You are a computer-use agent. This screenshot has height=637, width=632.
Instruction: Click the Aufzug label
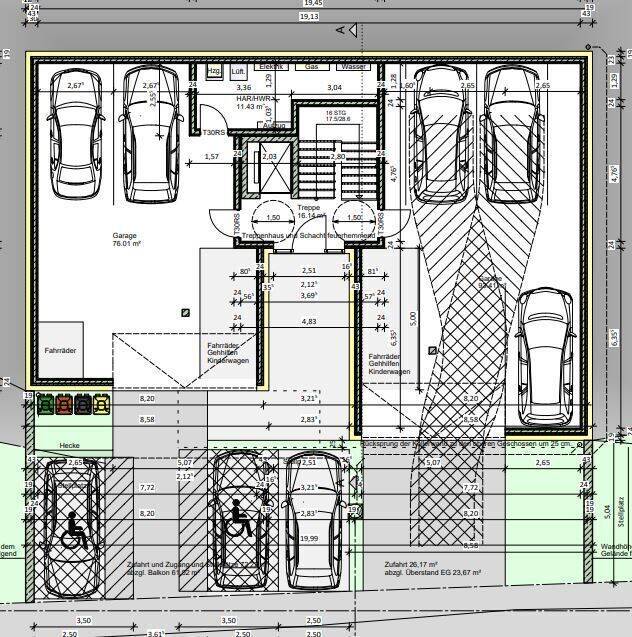click(274, 126)
